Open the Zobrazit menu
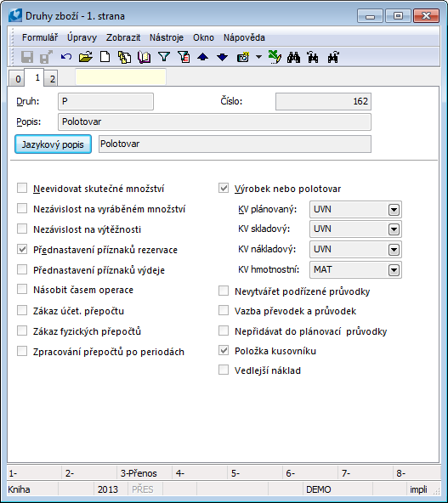The image size is (448, 503). pyautogui.click(x=123, y=37)
